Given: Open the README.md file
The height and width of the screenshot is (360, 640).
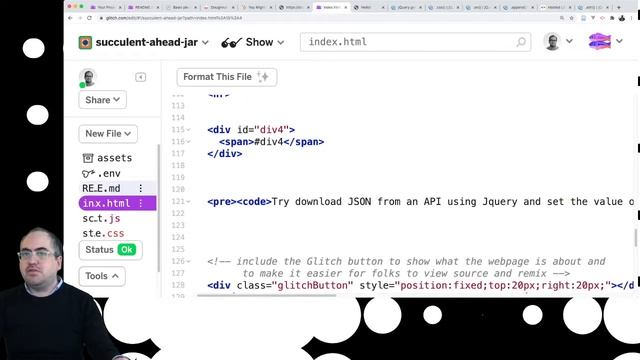Looking at the screenshot, I should click(101, 188).
